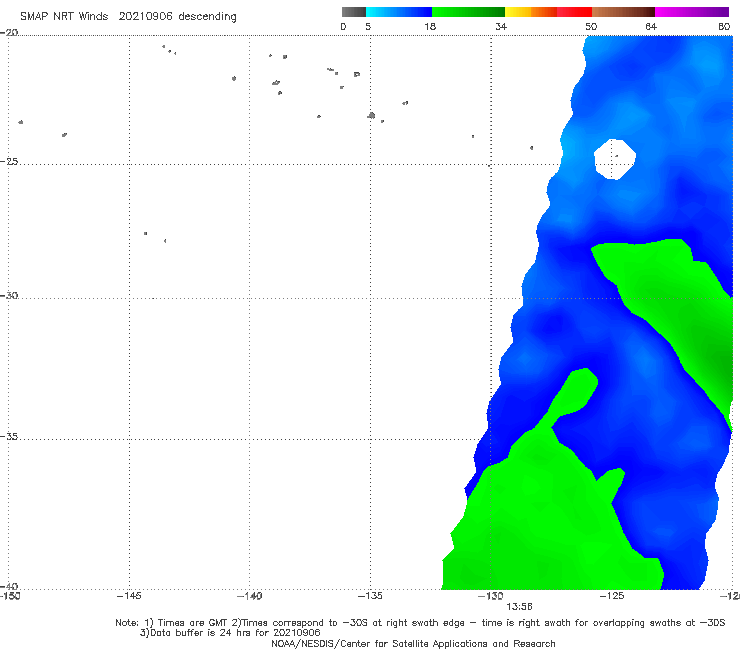Viewport: 740px width, 650px height.
Task: Click the white data gap inside the blue swath
Action: coord(614,159)
